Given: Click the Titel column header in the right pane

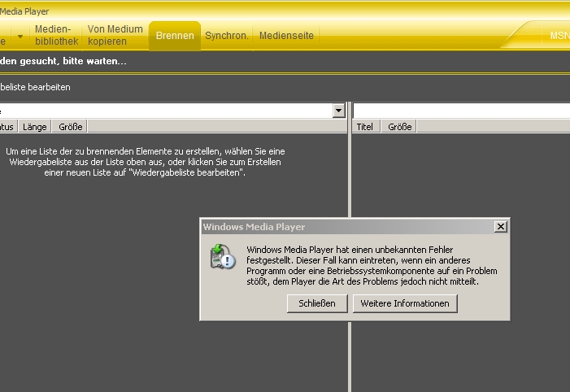Looking at the screenshot, I should pyautogui.click(x=364, y=127).
